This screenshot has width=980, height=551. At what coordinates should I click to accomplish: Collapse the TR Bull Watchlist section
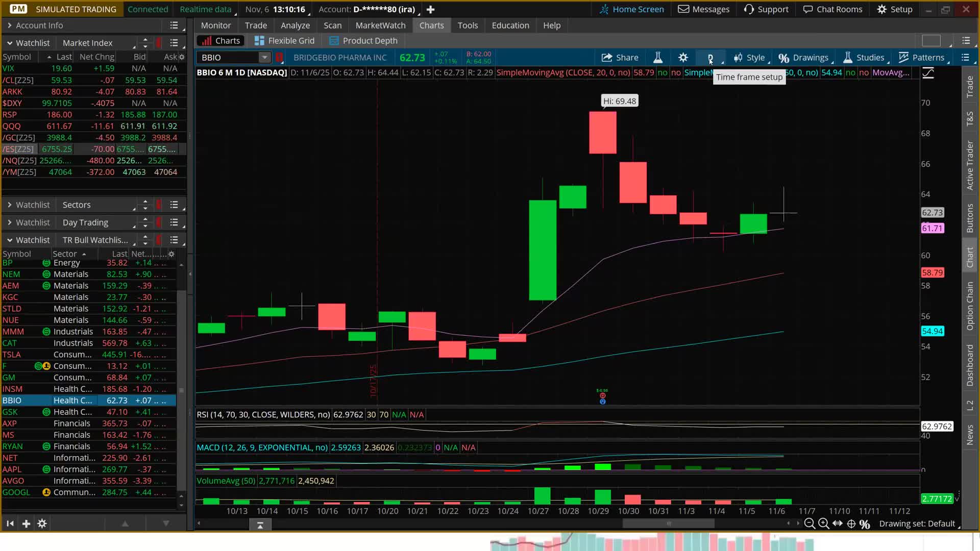tap(9, 240)
